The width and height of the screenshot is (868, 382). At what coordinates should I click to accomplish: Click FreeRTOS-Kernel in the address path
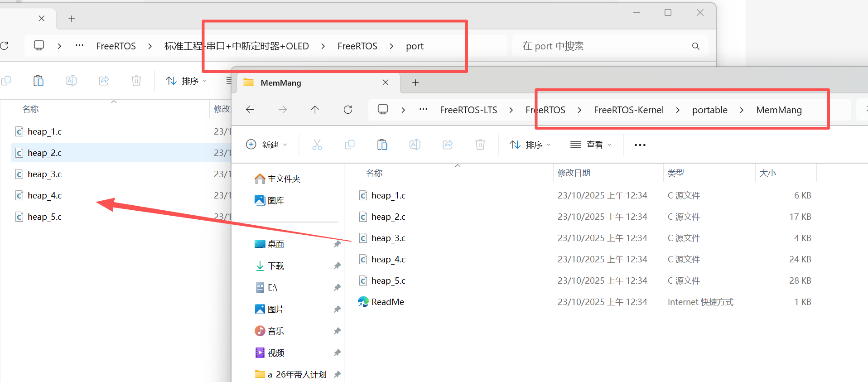[x=628, y=110]
